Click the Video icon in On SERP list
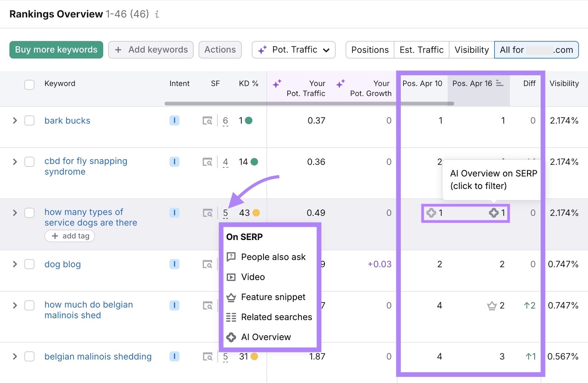Viewport: 588px width, 383px height. [231, 277]
